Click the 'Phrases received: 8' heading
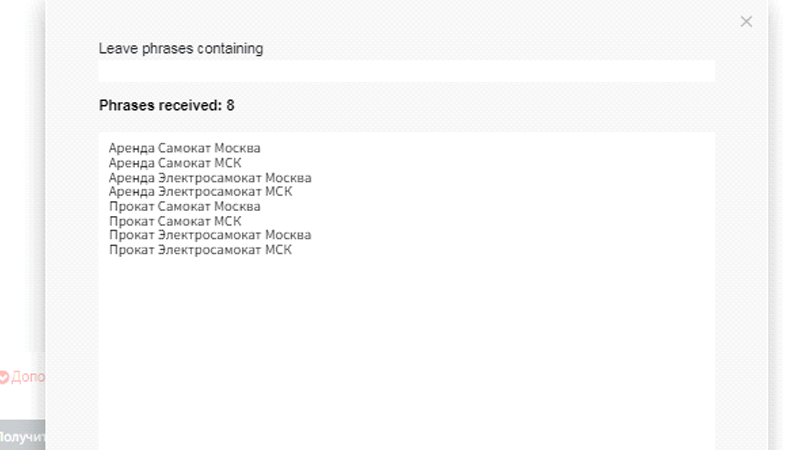Screen dimensions: 800x450 (x=167, y=105)
